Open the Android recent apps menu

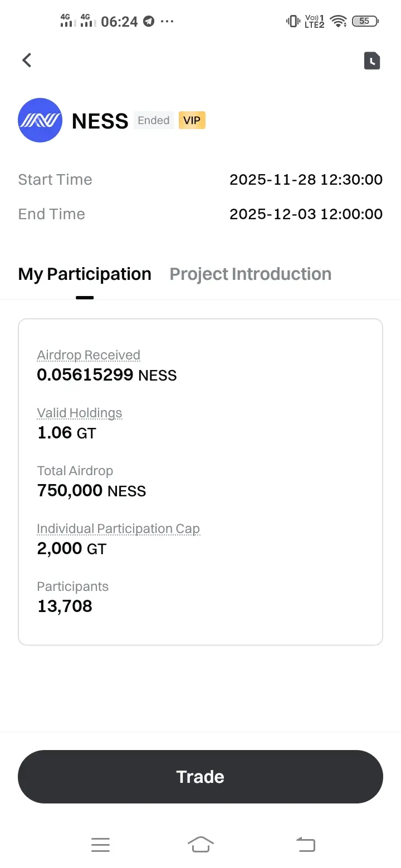[100, 845]
